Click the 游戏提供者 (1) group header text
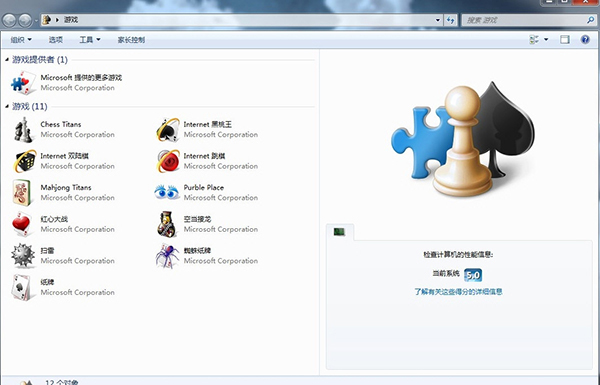The width and height of the screenshot is (600, 385). [40, 59]
